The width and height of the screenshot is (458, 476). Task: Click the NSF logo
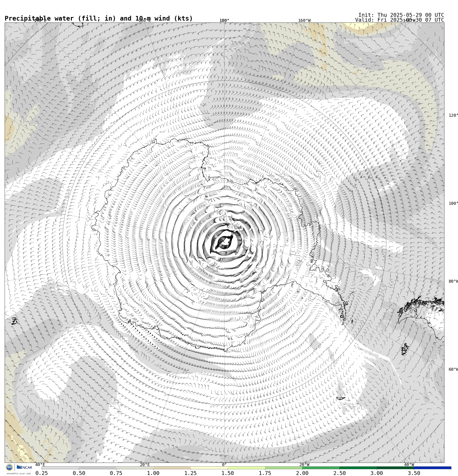pyautogui.click(x=9, y=467)
